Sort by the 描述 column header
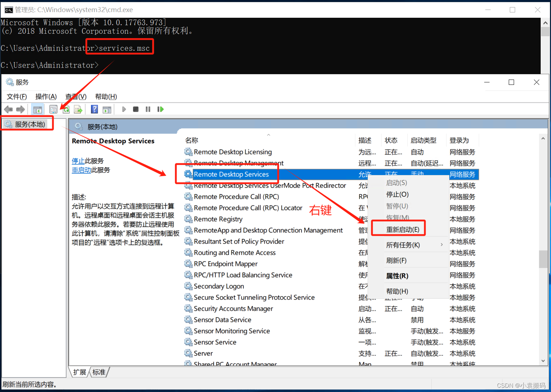The width and height of the screenshot is (551, 392). pos(368,140)
